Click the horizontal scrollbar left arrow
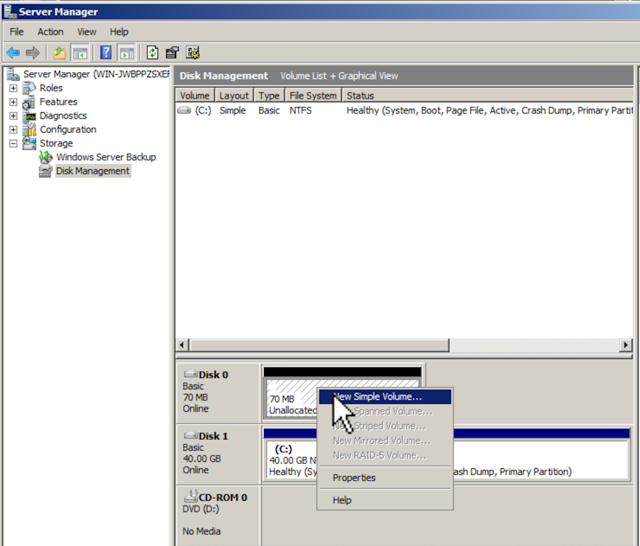Screen dimensions: 640x546 click(x=182, y=345)
